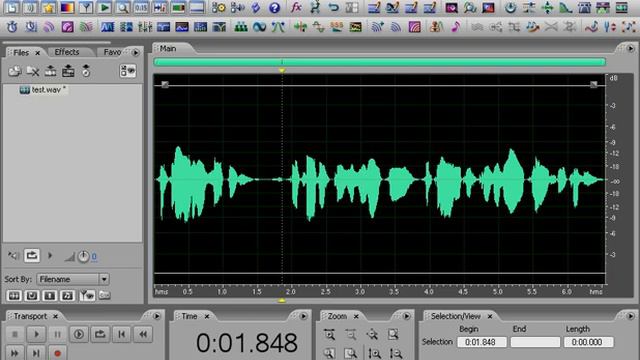Click the Play Looped transport button
Screen dimensions: 640x360
[x=100, y=334]
